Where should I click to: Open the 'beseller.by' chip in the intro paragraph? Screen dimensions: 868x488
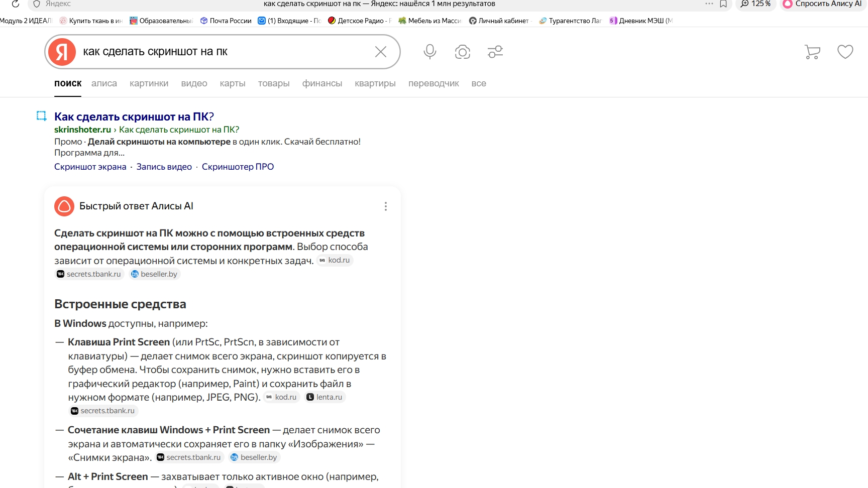click(154, 274)
